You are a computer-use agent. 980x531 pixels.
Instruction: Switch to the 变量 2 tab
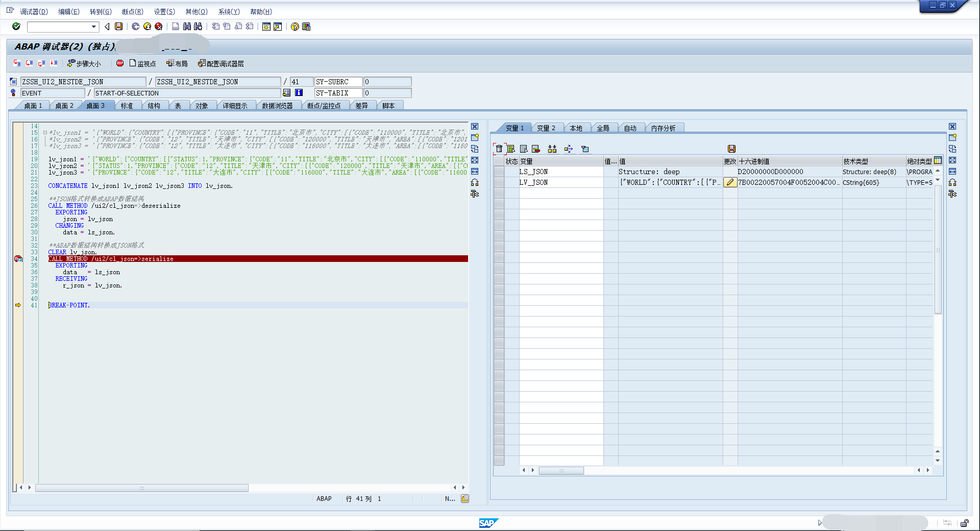point(546,128)
